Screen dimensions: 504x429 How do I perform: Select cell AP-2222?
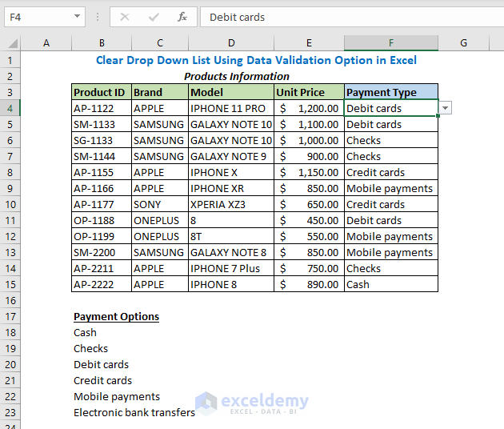tap(102, 285)
